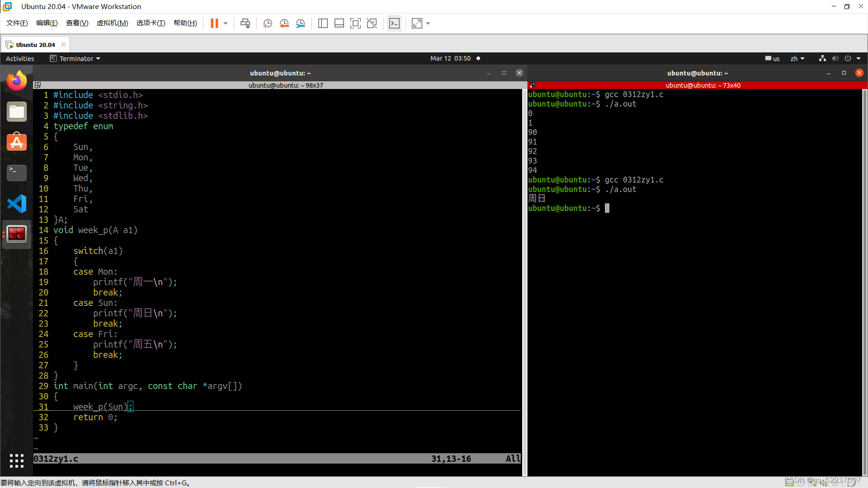Toggle the VMware library sidebar panel

[323, 23]
